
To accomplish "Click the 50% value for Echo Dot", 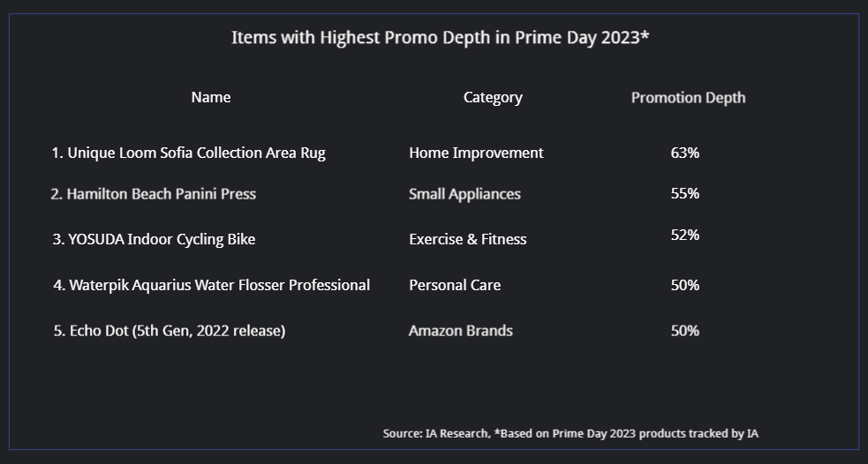I will 684,331.
